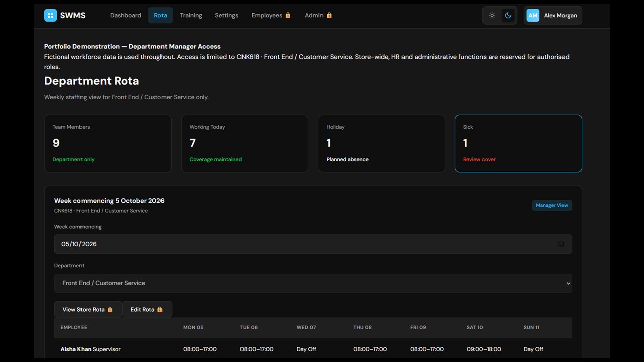Screen dimensions: 644x362
Task: Select the Team Members card
Action: 108,143
